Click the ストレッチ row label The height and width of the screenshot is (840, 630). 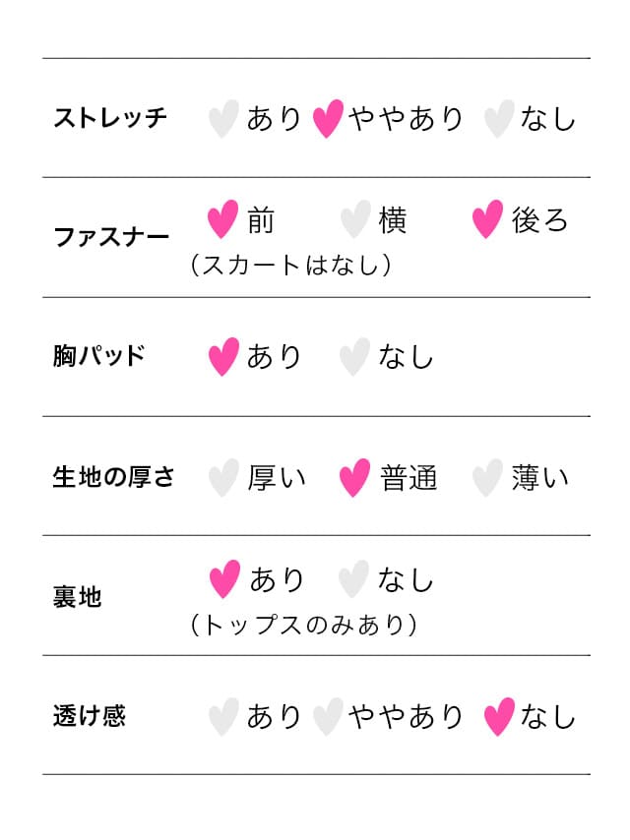coord(110,118)
